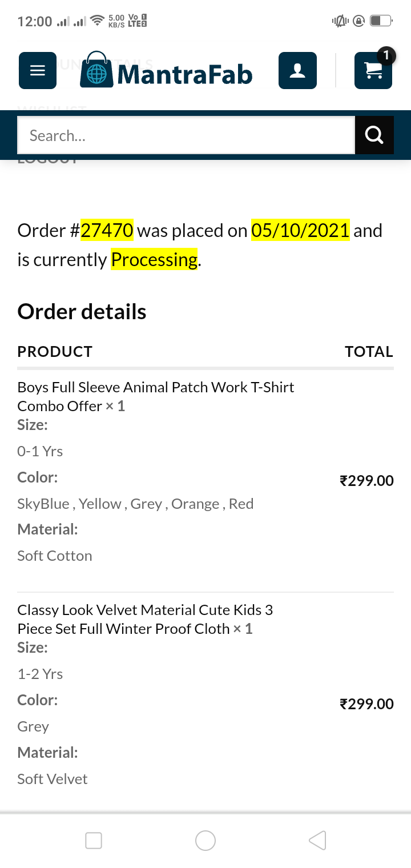Tap the highlighted order number 27470
The image size is (411, 868).
(x=107, y=231)
